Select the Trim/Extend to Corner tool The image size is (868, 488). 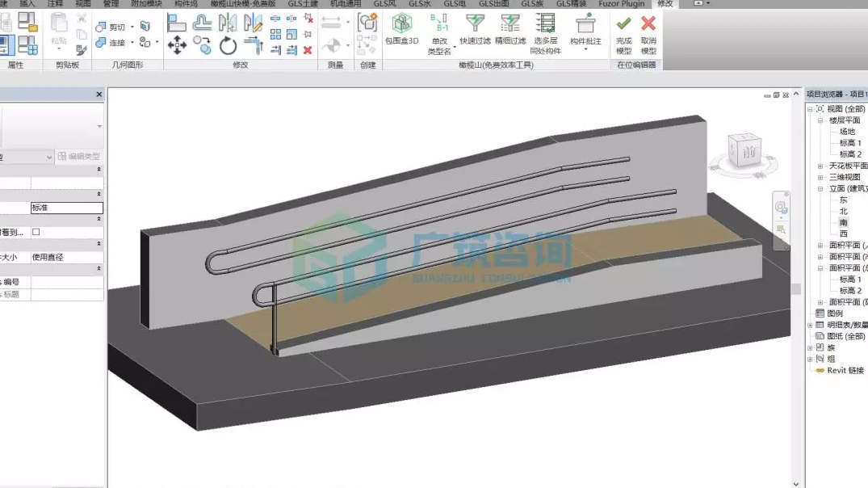pyautogui.click(x=253, y=45)
